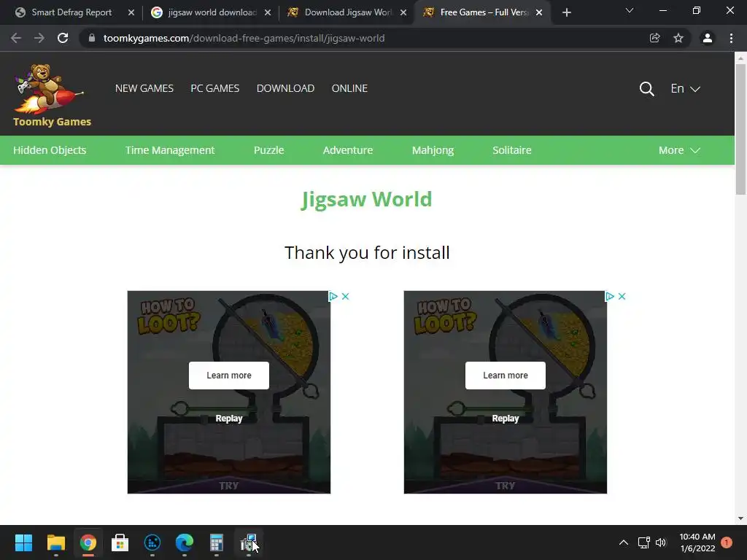Go back using the browser back arrow
The image size is (747, 560).
[16, 38]
